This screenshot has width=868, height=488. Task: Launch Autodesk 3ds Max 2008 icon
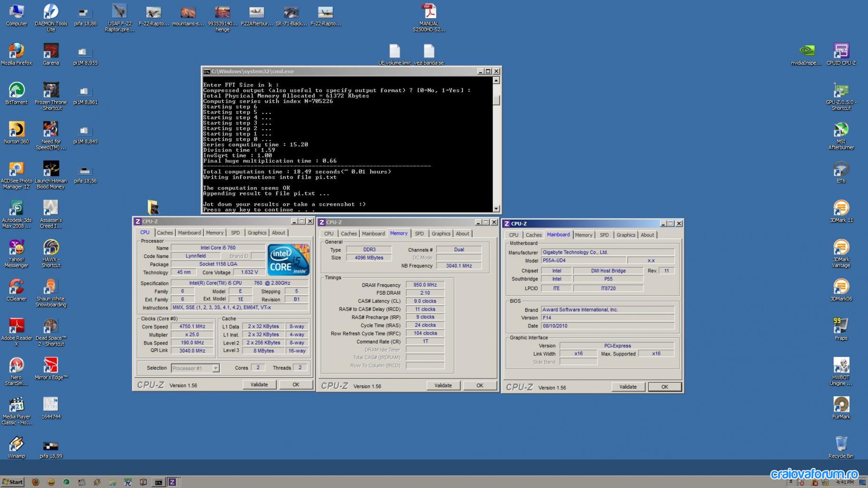click(x=17, y=214)
